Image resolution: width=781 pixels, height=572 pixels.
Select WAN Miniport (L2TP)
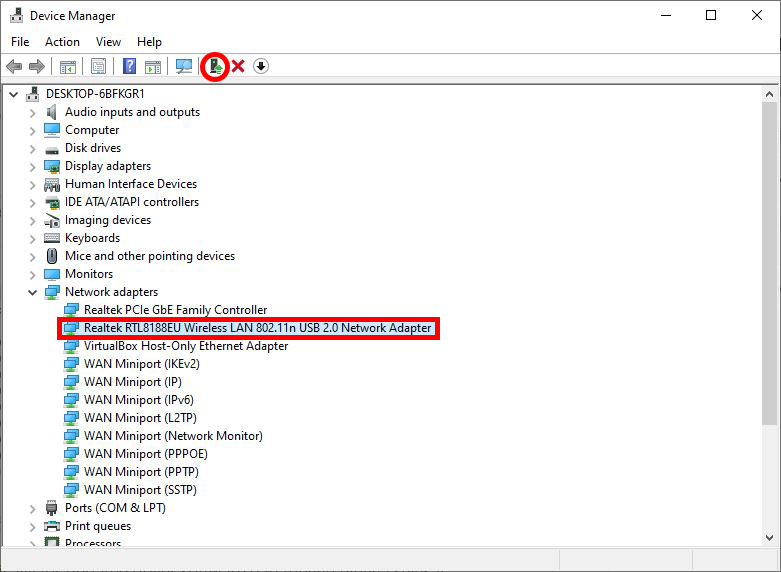coord(140,418)
